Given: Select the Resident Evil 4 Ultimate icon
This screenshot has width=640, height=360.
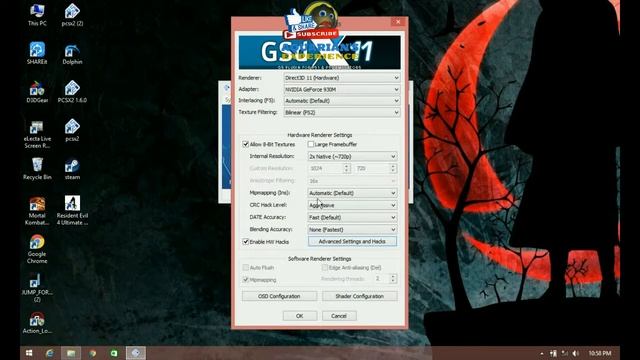Looking at the screenshot, I should (72, 211).
